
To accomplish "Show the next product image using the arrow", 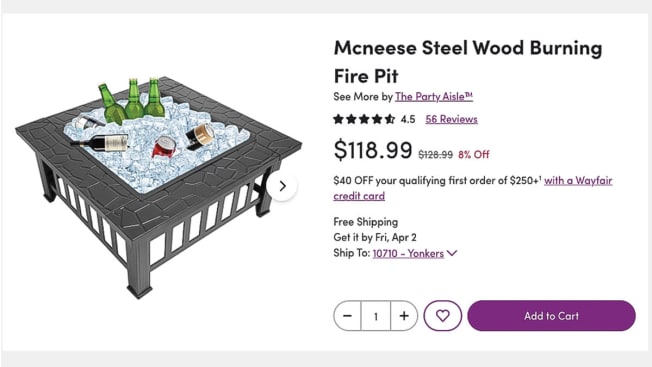I will point(283,186).
